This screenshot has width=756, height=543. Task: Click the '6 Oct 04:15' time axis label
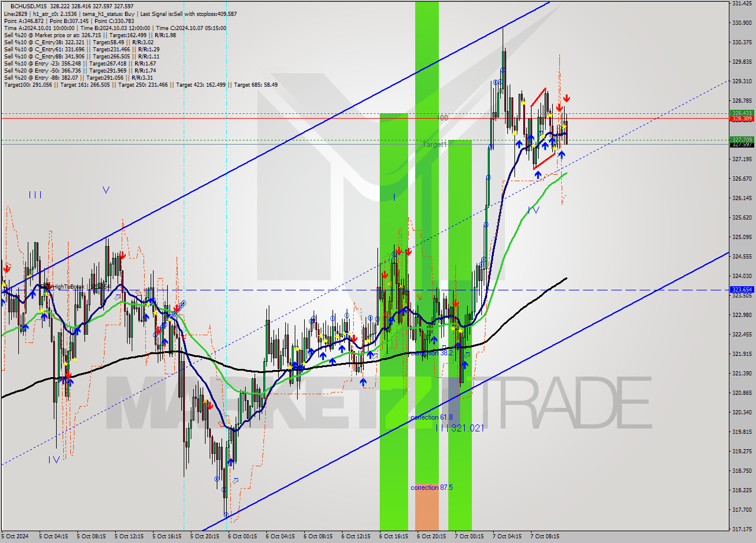[280, 537]
